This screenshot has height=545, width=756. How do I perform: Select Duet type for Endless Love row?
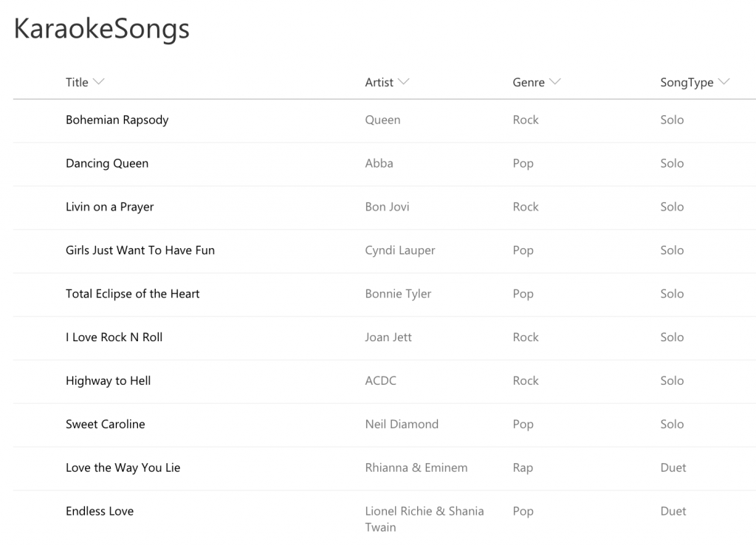[x=673, y=511]
